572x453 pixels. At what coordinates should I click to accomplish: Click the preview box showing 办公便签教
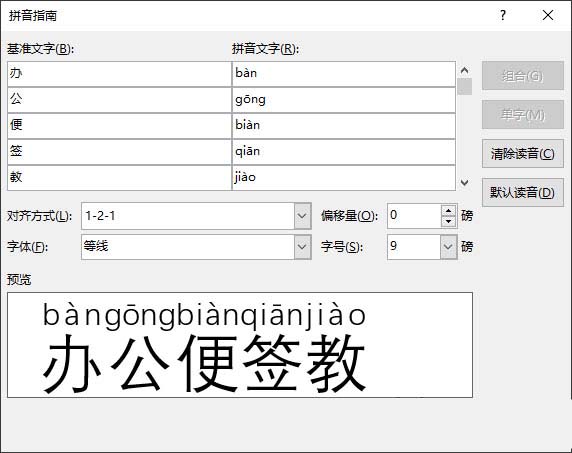click(x=240, y=345)
